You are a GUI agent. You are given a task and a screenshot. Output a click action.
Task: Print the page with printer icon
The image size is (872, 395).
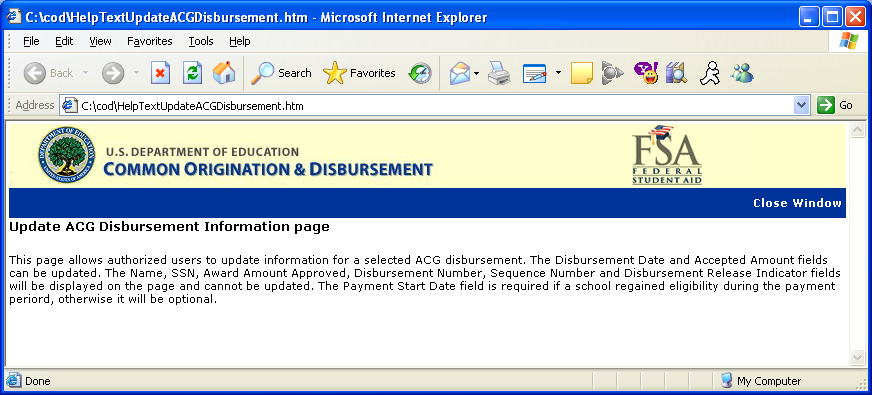[499, 73]
